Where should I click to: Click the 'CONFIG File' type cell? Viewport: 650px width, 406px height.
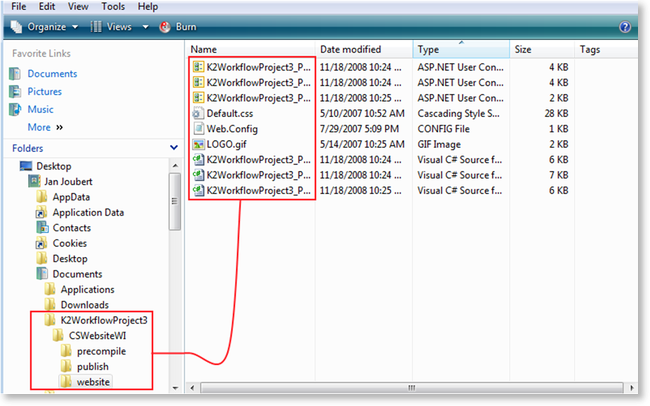pos(443,129)
